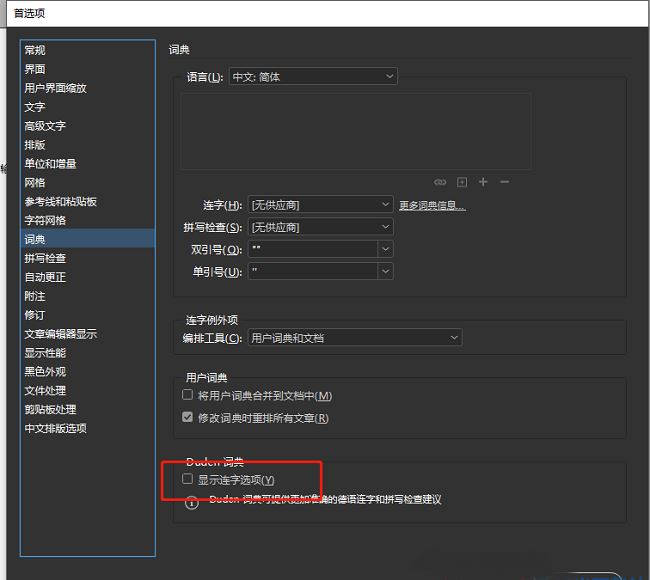This screenshot has width=650, height=580.
Task: Open 排版 preferences
Action: pos(88,145)
